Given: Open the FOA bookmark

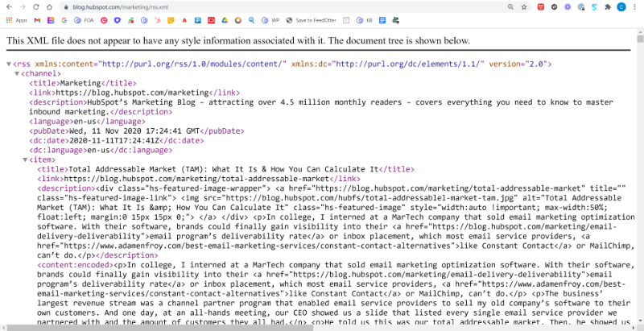Looking at the screenshot, I should [x=84, y=20].
